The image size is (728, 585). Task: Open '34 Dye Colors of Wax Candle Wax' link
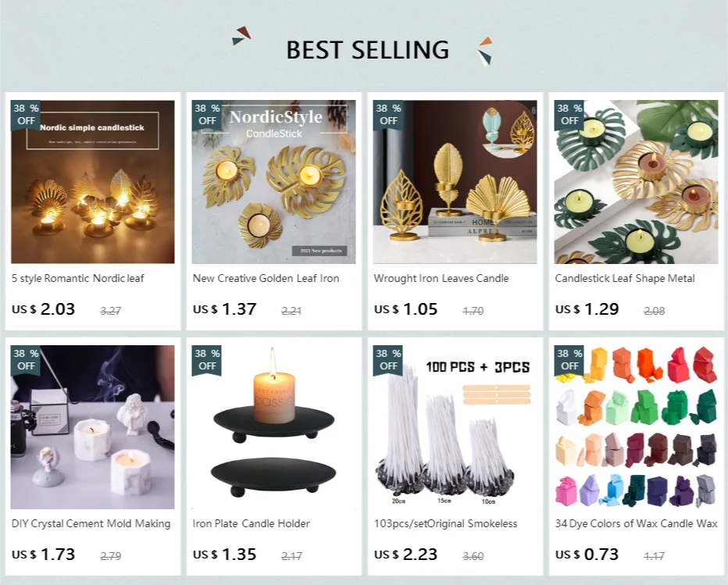click(x=637, y=524)
